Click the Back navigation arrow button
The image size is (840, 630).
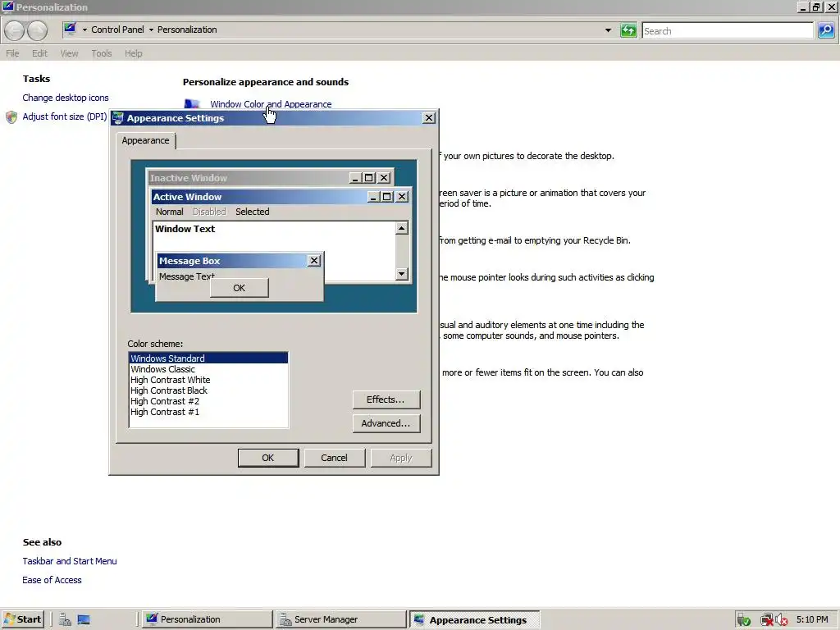click(x=15, y=30)
